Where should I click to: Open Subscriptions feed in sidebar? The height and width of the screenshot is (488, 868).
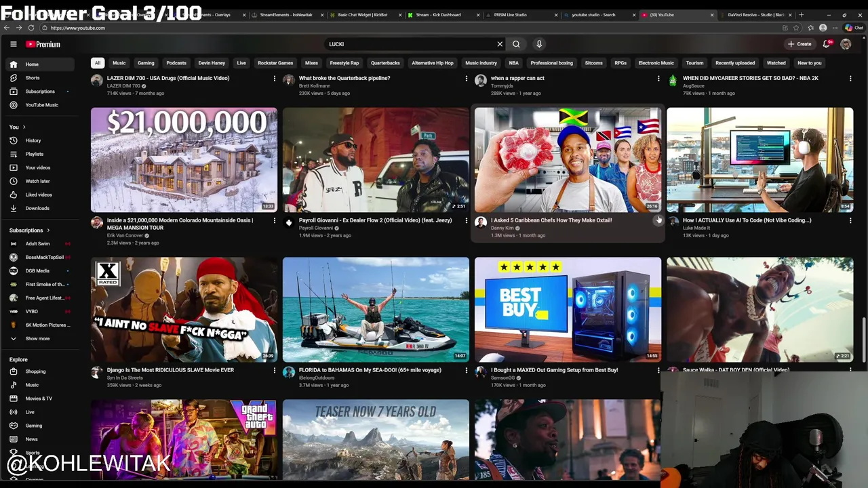point(40,91)
